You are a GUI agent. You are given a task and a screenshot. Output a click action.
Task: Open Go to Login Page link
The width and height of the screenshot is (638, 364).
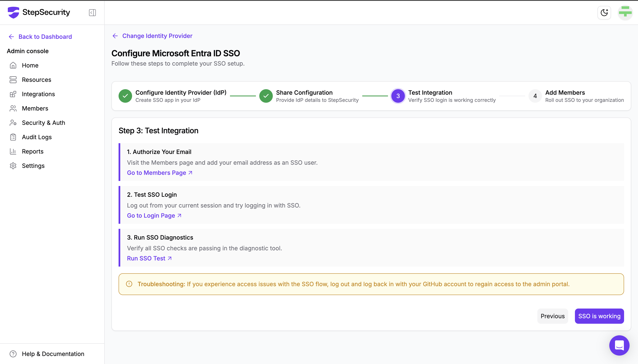pos(154,216)
